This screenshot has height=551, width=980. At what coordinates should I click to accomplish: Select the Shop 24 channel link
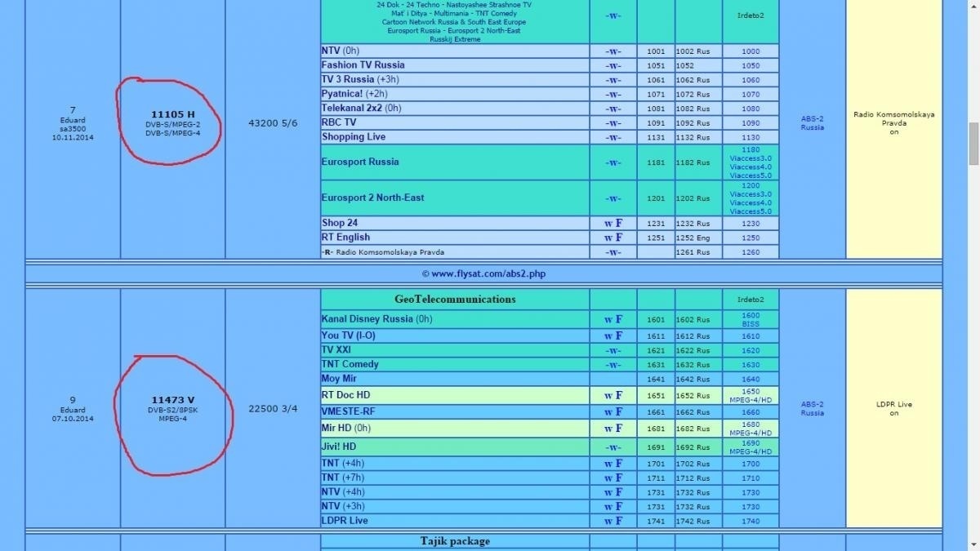[340, 223]
